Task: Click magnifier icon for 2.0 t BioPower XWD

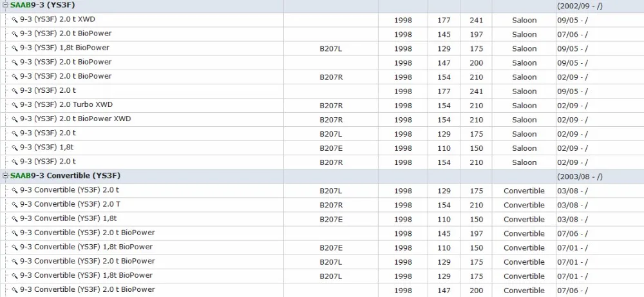Action: click(x=15, y=120)
